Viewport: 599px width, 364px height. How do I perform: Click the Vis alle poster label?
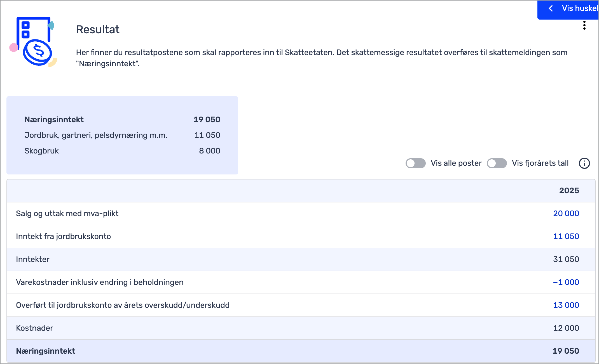[x=456, y=163]
